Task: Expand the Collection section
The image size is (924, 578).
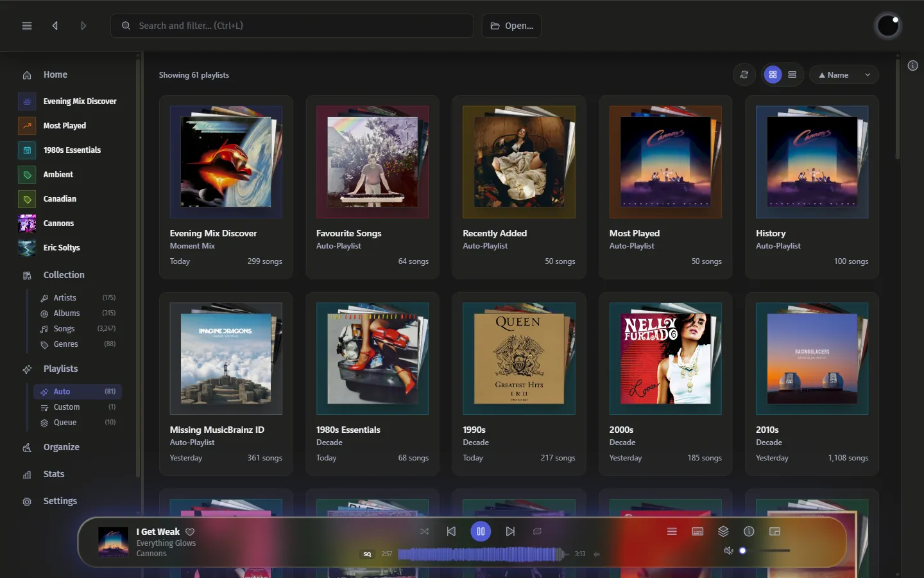Action: click(x=64, y=275)
